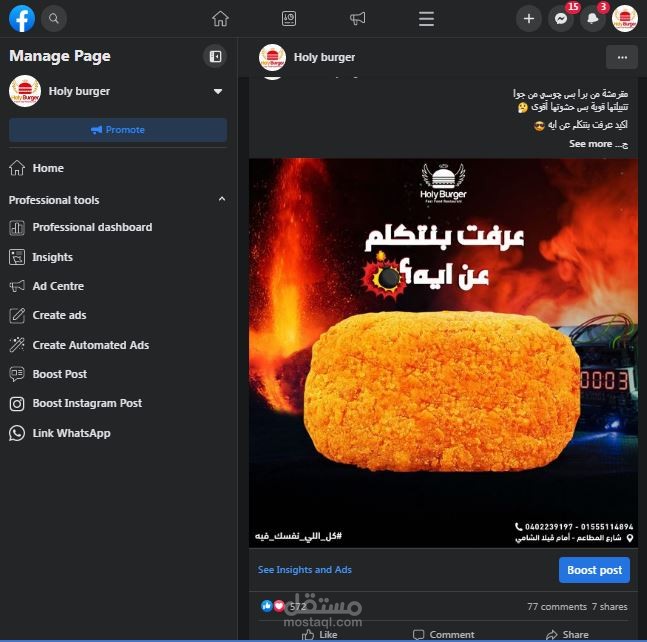Open Professional dashboard

pos(118,227)
